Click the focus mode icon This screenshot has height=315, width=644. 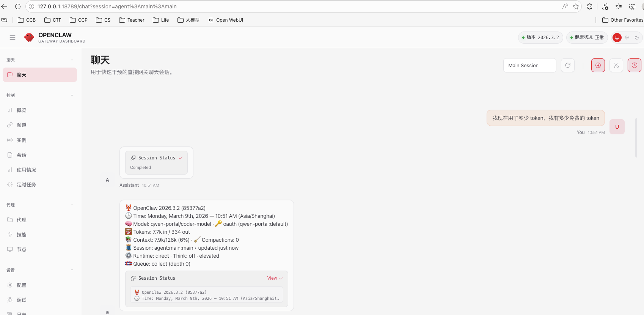point(616,65)
